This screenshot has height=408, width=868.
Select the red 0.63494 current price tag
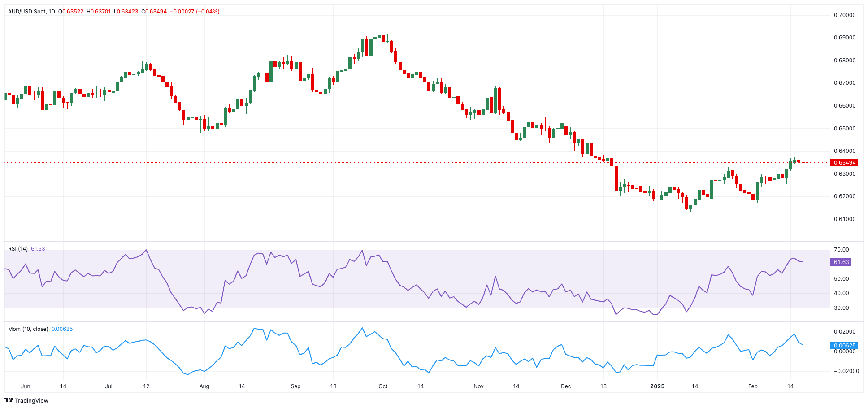[845, 162]
